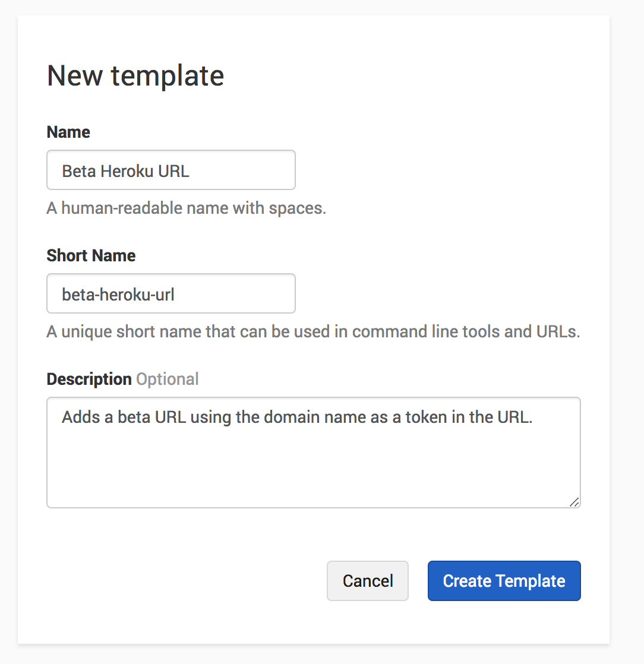Click the bold Description field label

(89, 379)
